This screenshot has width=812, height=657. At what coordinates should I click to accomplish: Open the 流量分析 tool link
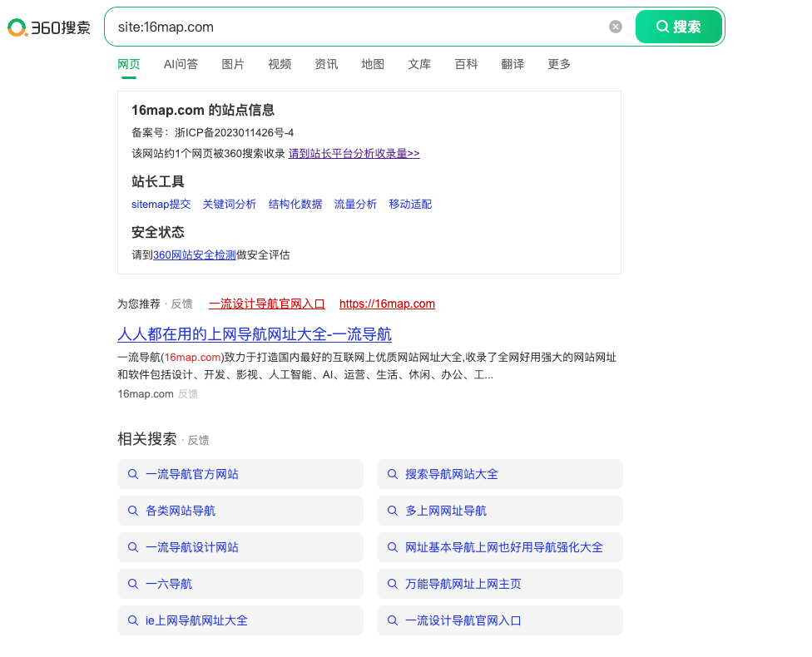tap(355, 205)
